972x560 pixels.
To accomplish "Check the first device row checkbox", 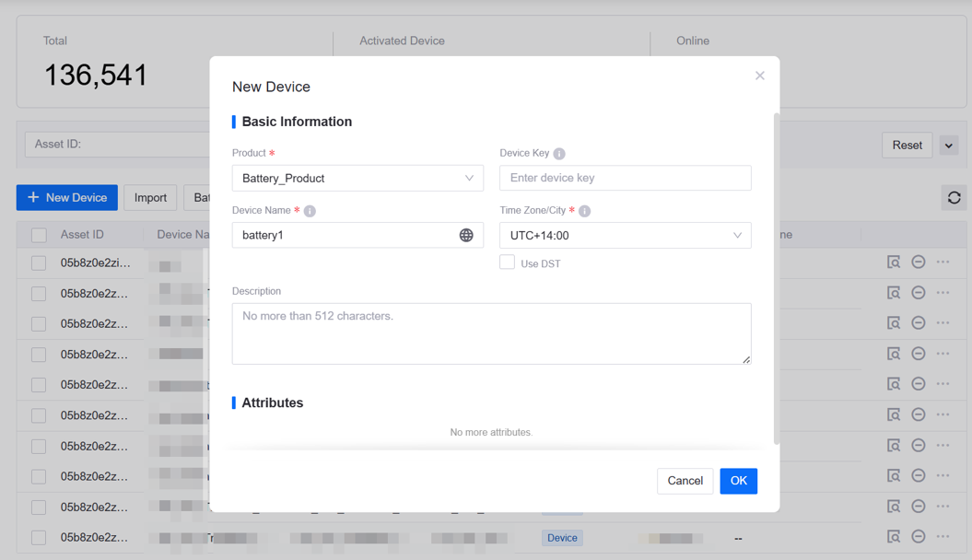I will pyautogui.click(x=39, y=263).
